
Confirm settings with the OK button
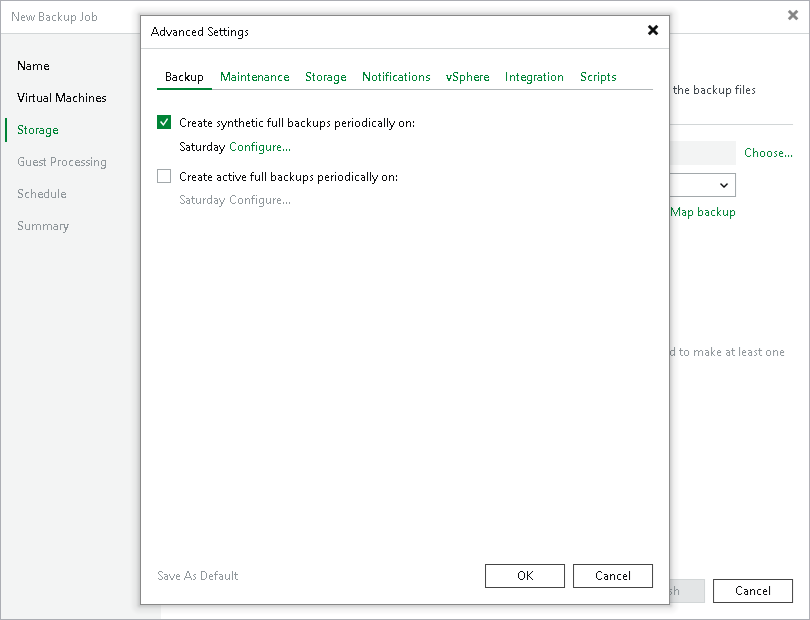[524, 575]
